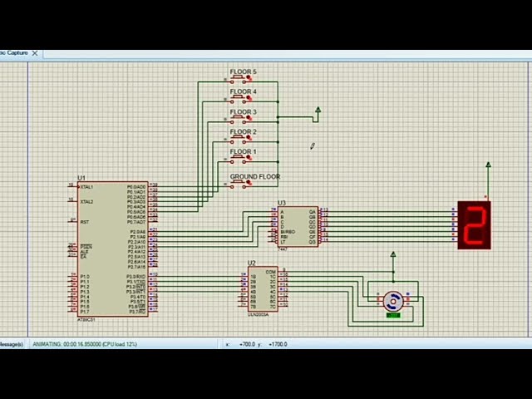The image size is (532, 399).
Task: Click the XTAL1 pin label on U1
Action: [86, 187]
